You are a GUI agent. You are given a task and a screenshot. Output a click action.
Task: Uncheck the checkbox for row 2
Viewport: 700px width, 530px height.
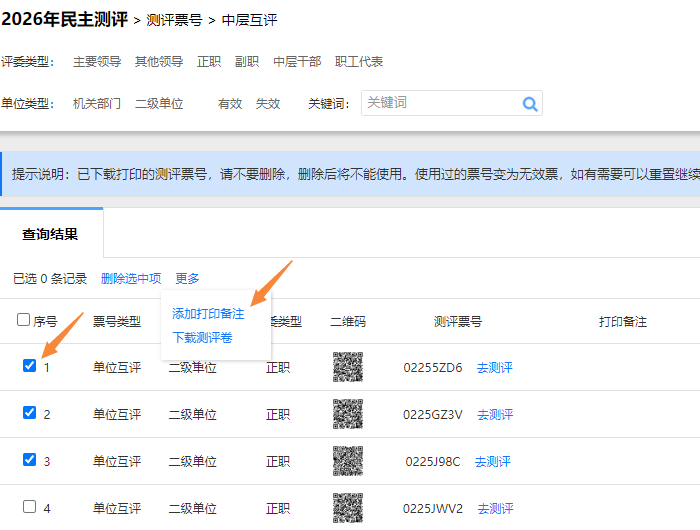29,412
